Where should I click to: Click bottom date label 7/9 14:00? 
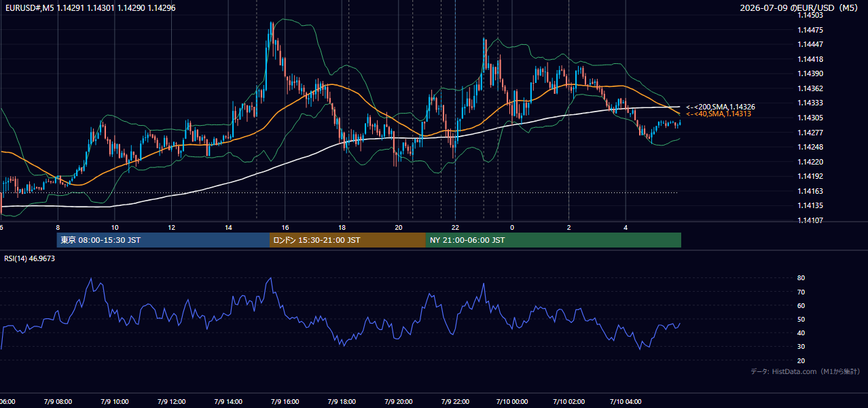point(228,402)
